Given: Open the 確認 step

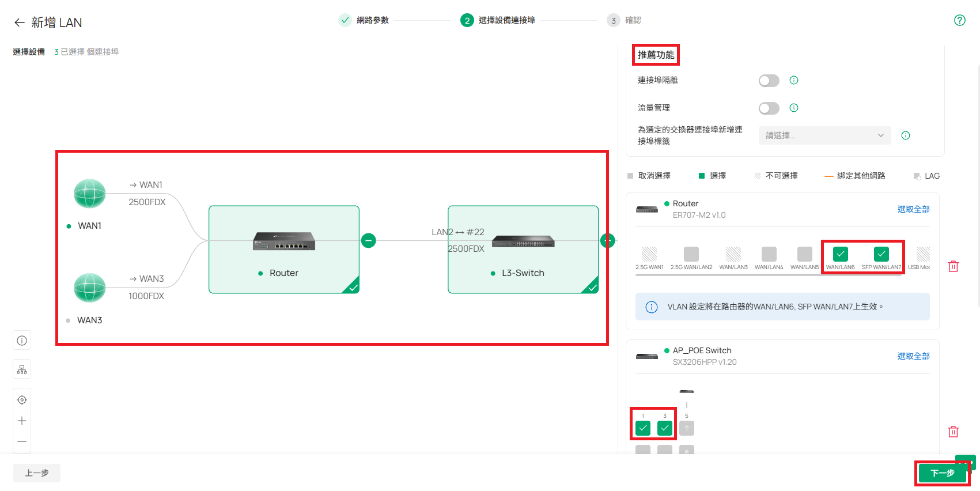Looking at the screenshot, I should pos(624,20).
